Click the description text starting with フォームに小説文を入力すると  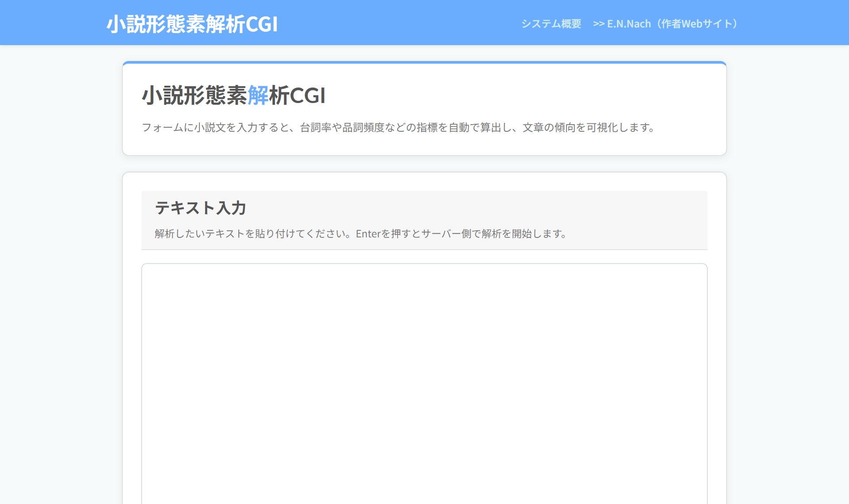point(399,127)
